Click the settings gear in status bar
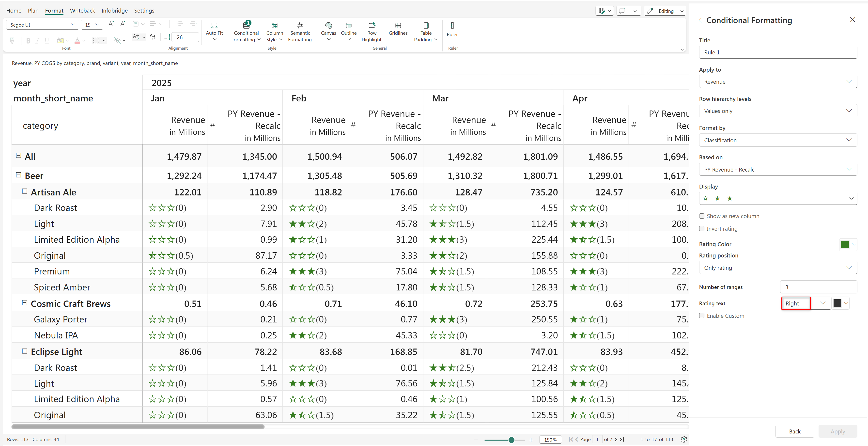Screen dimensions: 868x446 coord(683,439)
